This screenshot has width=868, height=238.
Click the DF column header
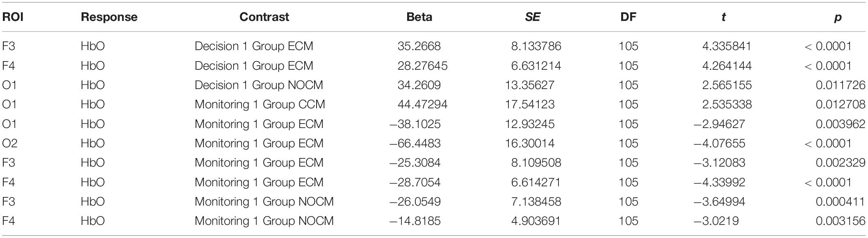629,17
